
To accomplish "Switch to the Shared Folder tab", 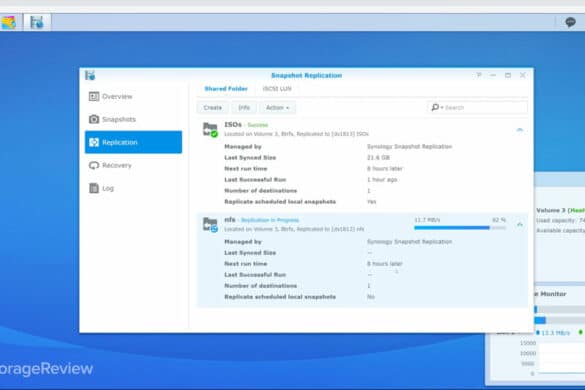I will pyautogui.click(x=226, y=89).
